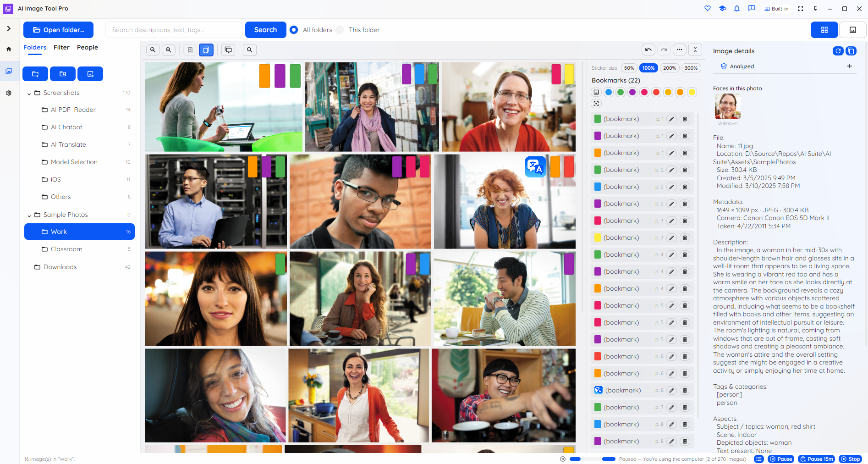This screenshot has height=464, width=868.
Task: Select the All folders radio option
Action: (294, 30)
